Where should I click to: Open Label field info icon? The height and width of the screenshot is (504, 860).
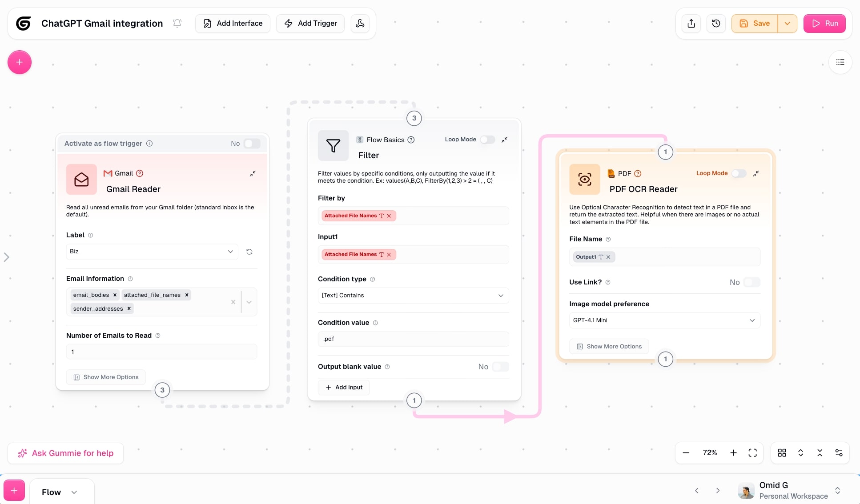click(91, 235)
